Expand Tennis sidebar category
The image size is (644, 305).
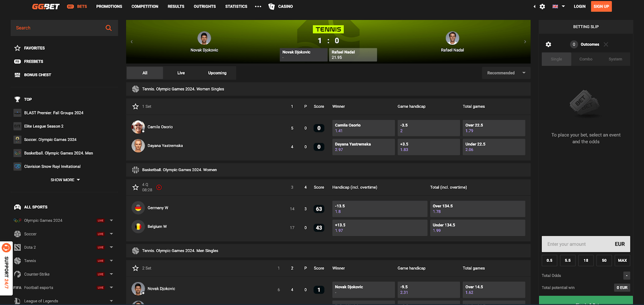tap(111, 261)
